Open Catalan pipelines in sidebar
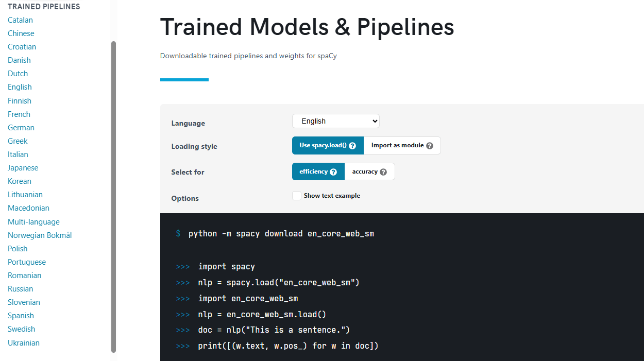Screen dimensions: 644x361 (x=20, y=20)
